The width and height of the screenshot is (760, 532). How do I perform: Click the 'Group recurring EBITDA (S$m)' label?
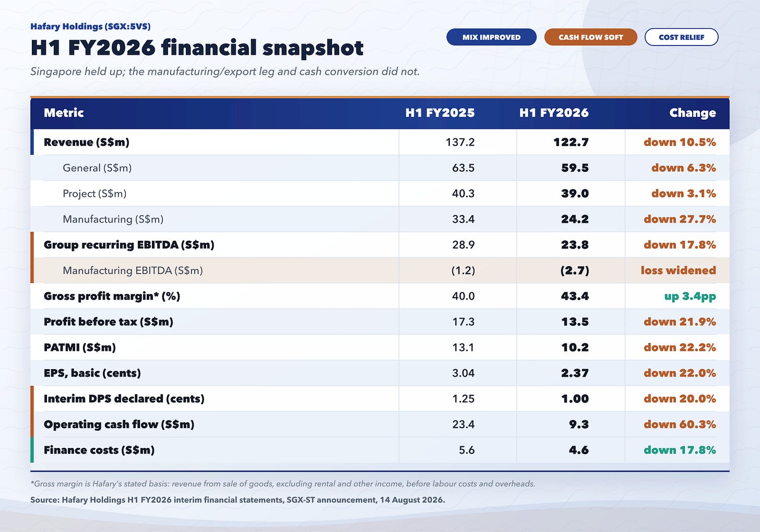pyautogui.click(x=129, y=244)
